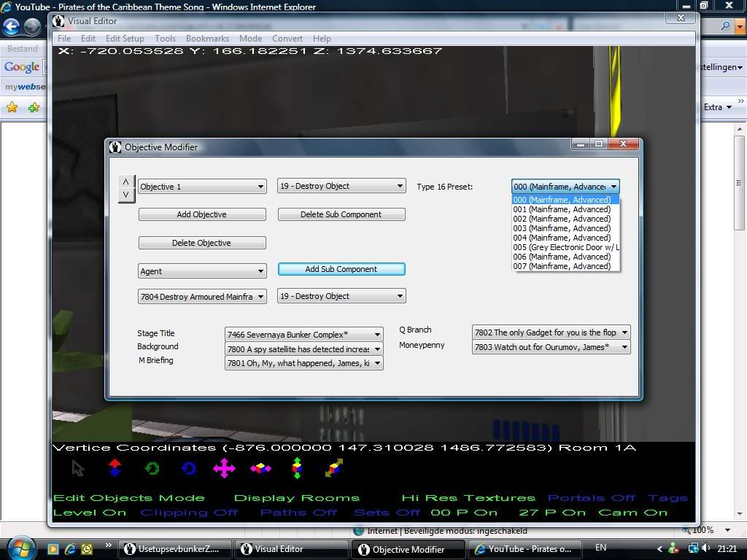Open the Convert menu
This screenshot has height=560, width=747.
pyautogui.click(x=287, y=39)
